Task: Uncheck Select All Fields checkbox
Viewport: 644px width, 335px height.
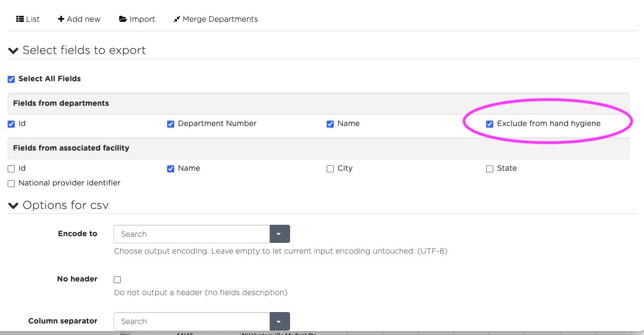Action: 11,79
